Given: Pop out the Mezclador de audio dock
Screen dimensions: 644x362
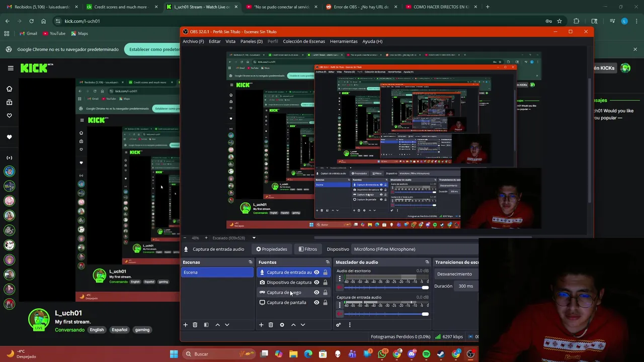Looking at the screenshot, I should [x=427, y=262].
